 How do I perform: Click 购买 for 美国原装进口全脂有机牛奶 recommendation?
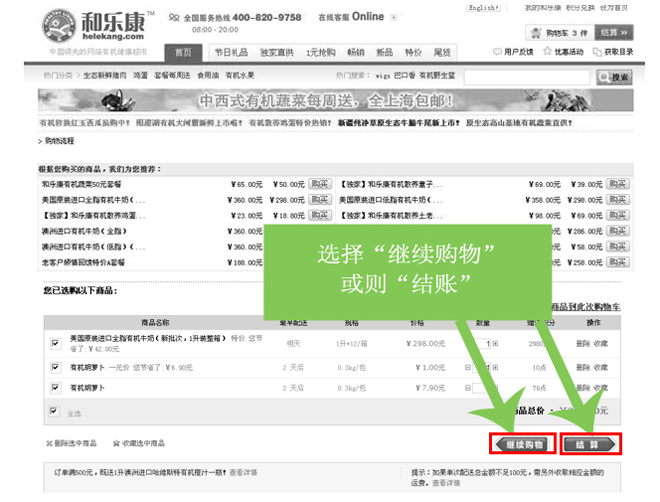tap(320, 199)
